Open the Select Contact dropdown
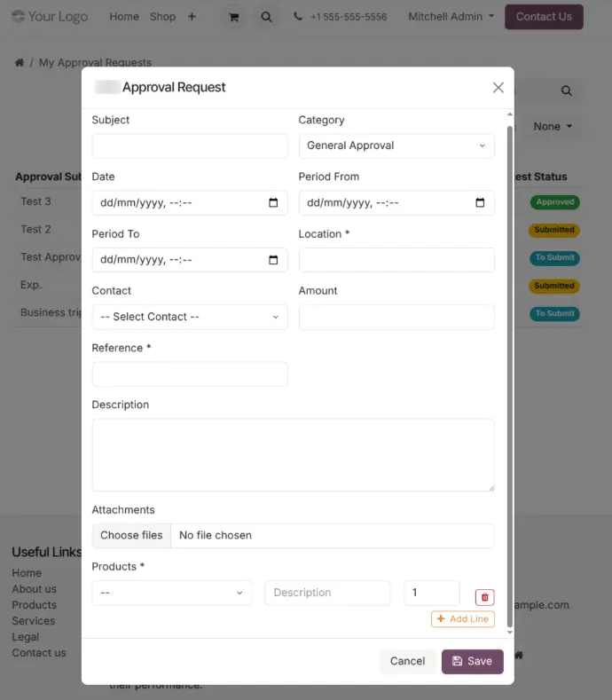 (190, 318)
